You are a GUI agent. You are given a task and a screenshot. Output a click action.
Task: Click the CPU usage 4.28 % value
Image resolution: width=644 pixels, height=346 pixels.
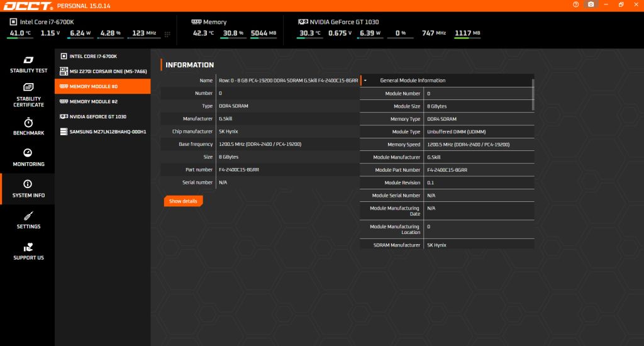[x=111, y=33]
